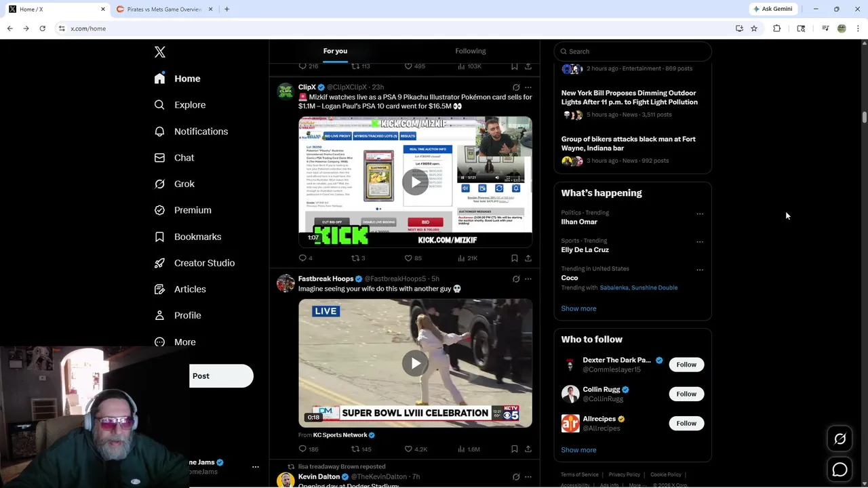This screenshot has width=868, height=488.
Task: Open Notifications
Action: coord(191,131)
